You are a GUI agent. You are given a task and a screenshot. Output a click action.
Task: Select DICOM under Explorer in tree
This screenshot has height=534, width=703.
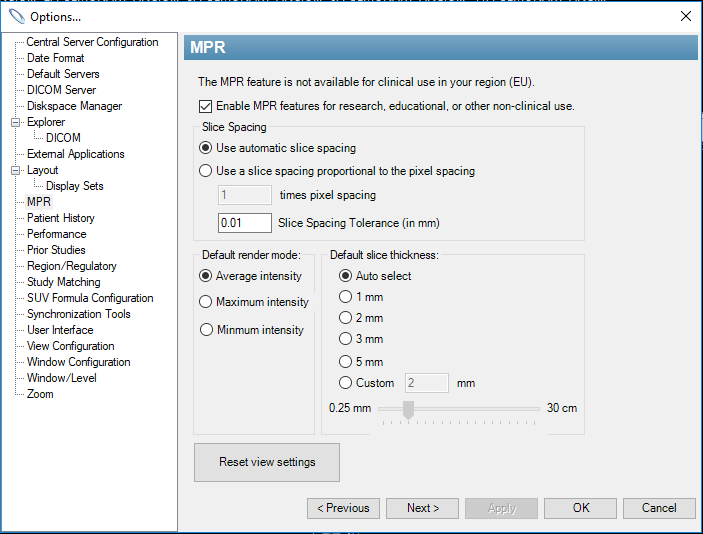(63, 138)
